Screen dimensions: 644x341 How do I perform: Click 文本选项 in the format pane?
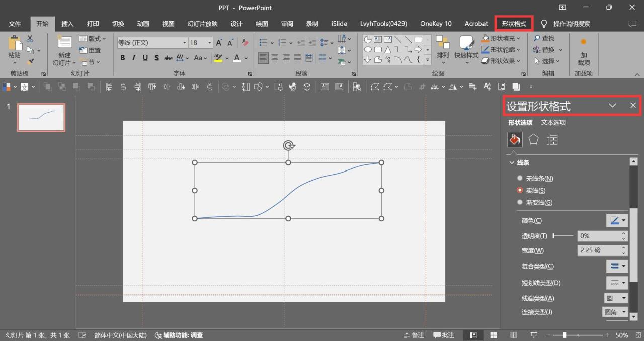click(x=553, y=122)
